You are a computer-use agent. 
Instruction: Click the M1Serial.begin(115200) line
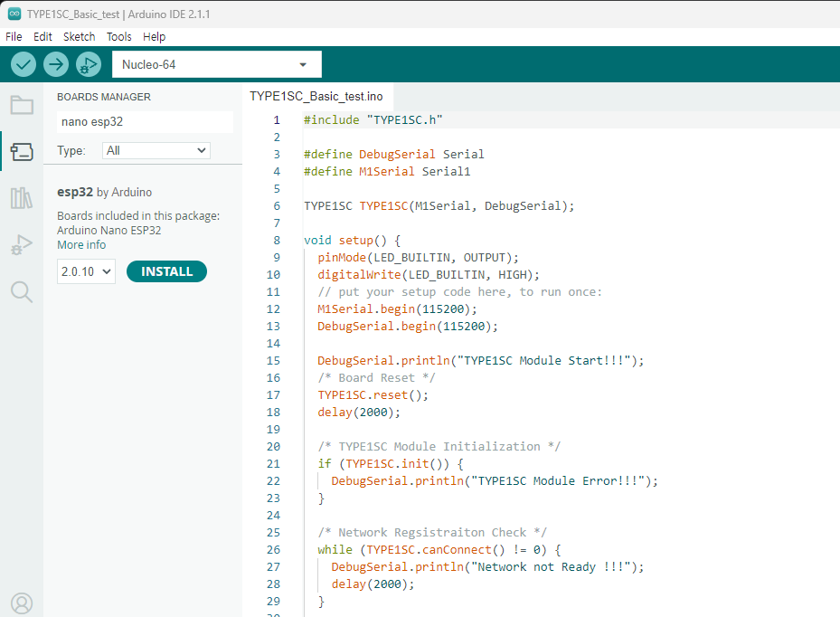point(397,309)
